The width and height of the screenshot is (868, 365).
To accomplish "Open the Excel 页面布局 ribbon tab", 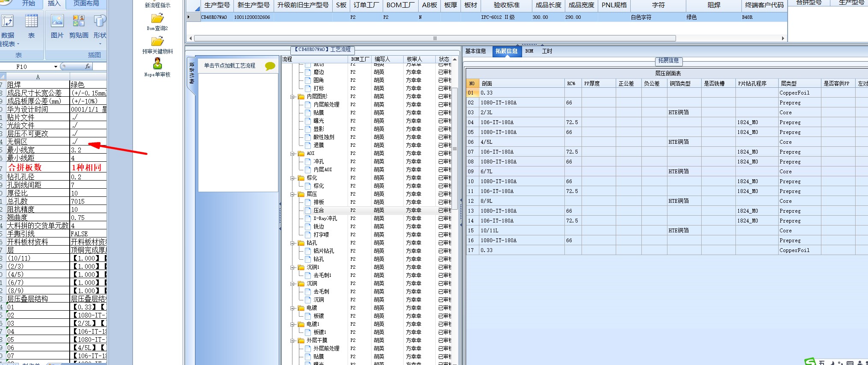I will 86,4.
